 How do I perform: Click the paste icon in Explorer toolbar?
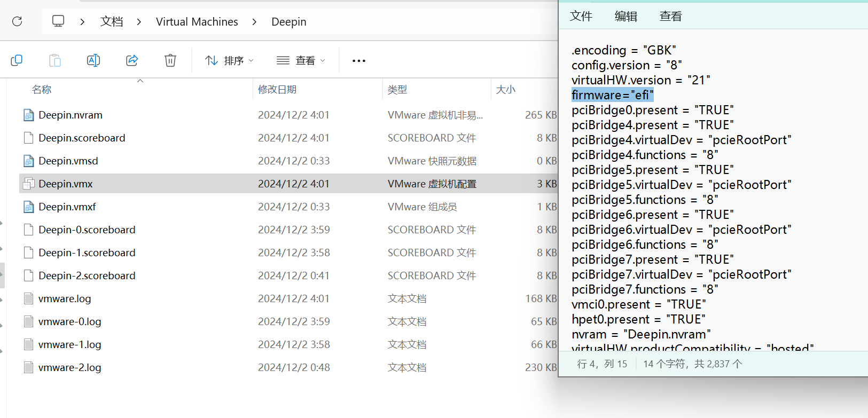pos(55,60)
